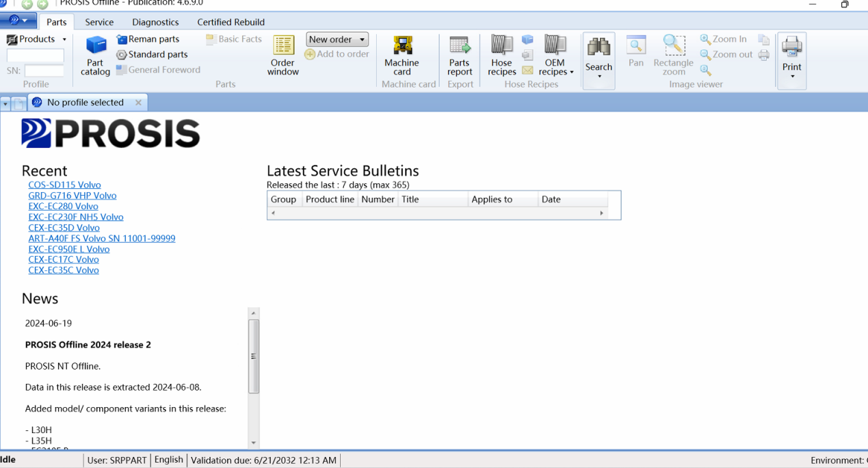Open the Machine card
The width and height of the screenshot is (868, 468).
(x=402, y=56)
